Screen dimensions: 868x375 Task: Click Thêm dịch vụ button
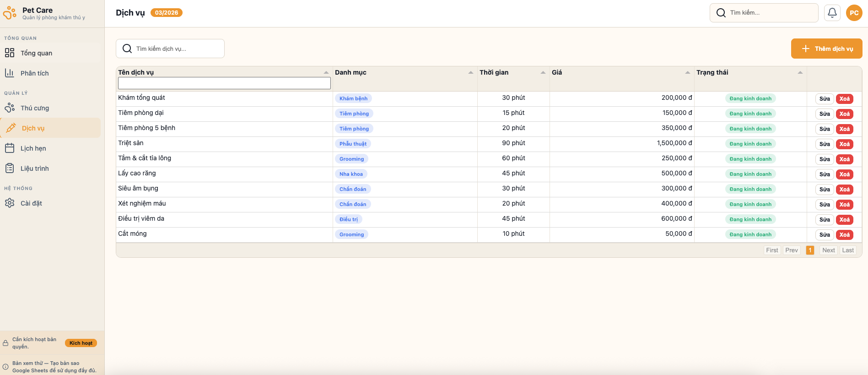[x=826, y=49]
